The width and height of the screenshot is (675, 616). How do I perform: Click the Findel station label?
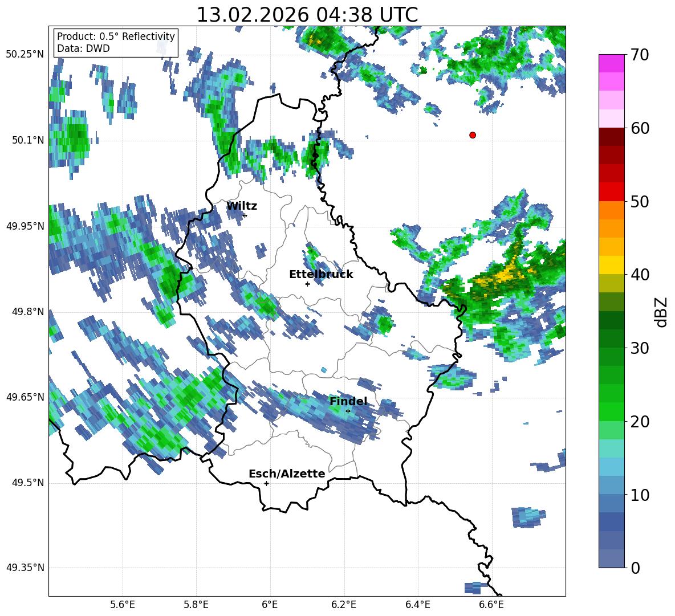point(348,401)
